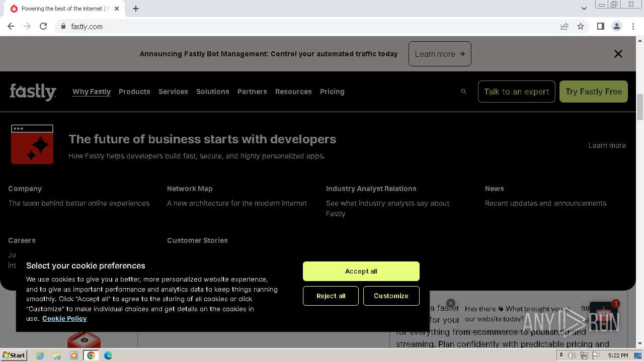
Task: Open the browser side panel
Action: pos(601,26)
